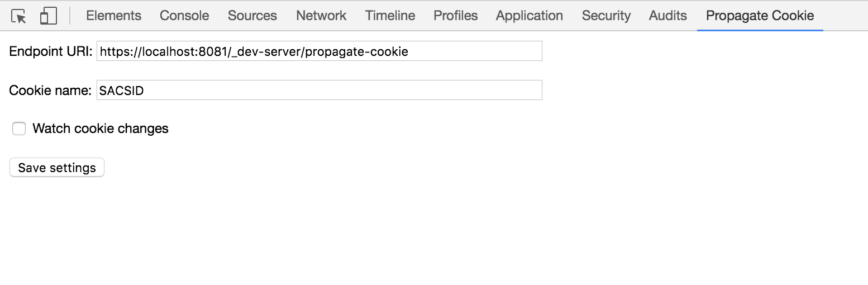Image resolution: width=868 pixels, height=285 pixels.
Task: Open the Timeline tab
Action: coord(390,16)
